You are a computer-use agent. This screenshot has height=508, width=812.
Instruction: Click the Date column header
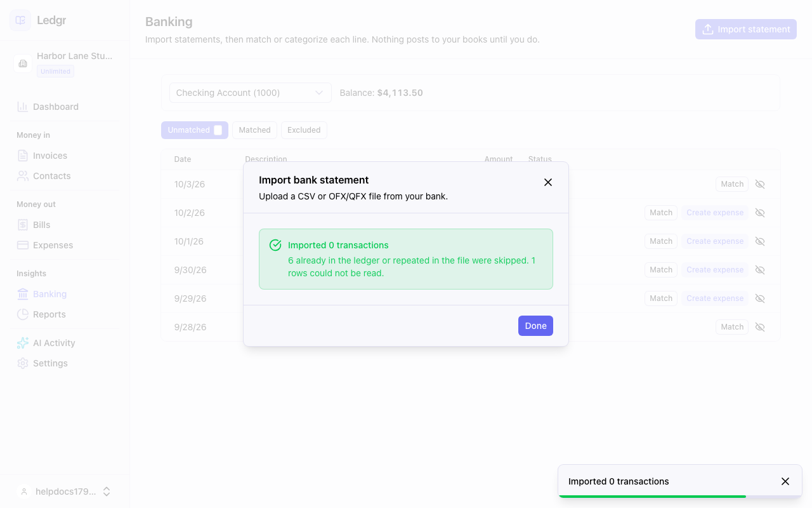(x=183, y=159)
